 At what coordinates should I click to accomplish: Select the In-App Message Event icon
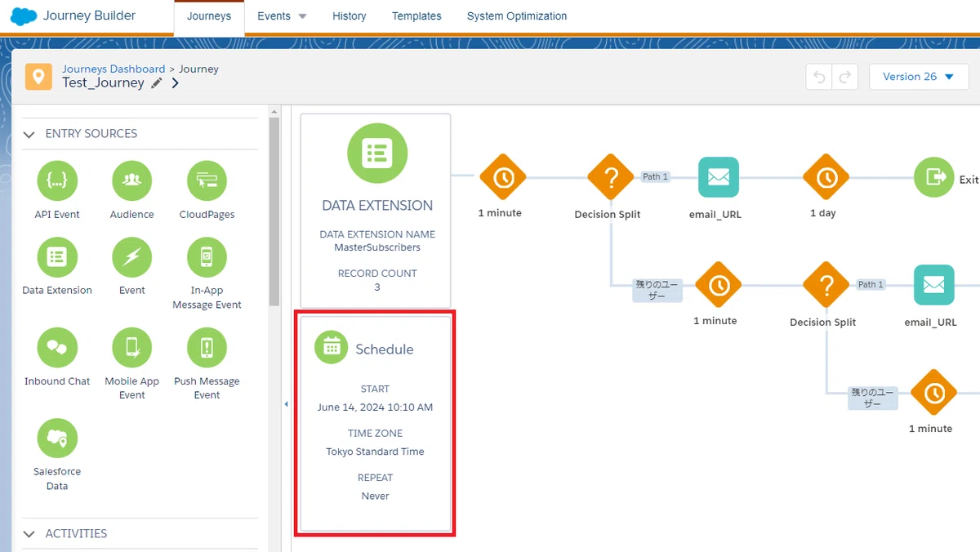[x=207, y=257]
